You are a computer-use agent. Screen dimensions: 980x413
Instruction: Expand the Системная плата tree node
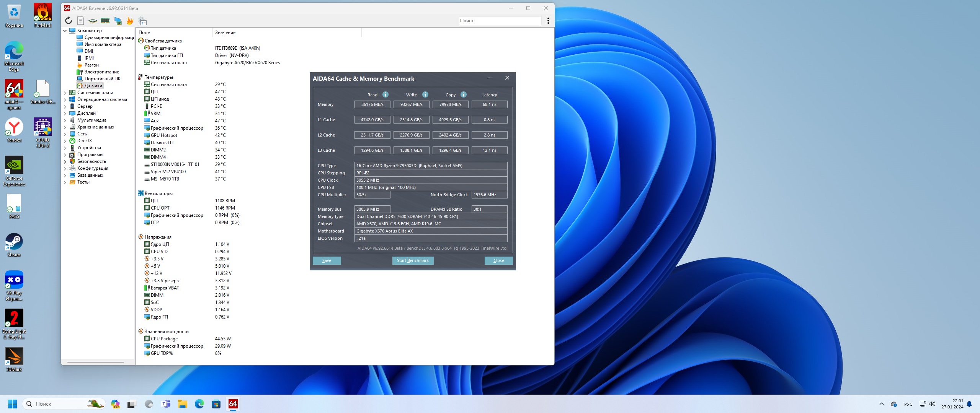65,93
